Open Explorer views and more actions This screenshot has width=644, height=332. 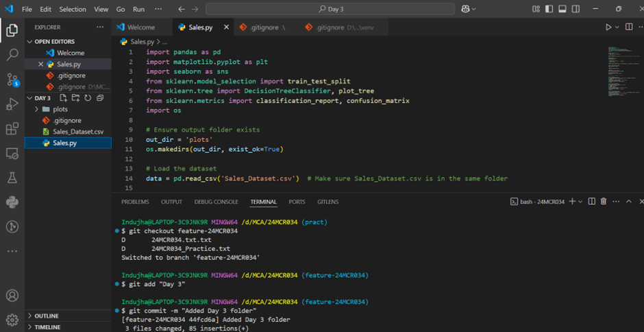(x=100, y=27)
